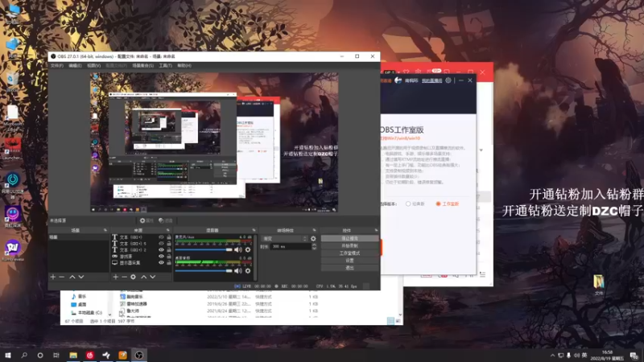Image resolution: width=644 pixels, height=362 pixels.
Task: Open the 渐变 transition dropdown
Action: 284,238
